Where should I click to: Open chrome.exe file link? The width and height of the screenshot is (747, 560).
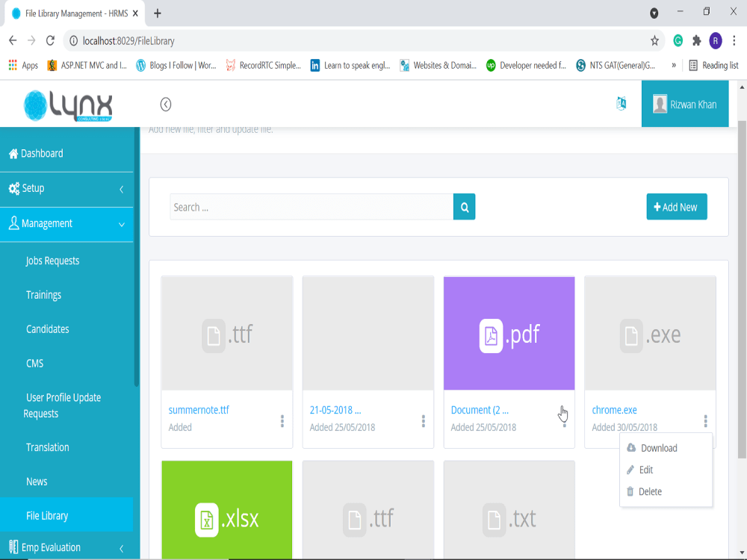[614, 410]
